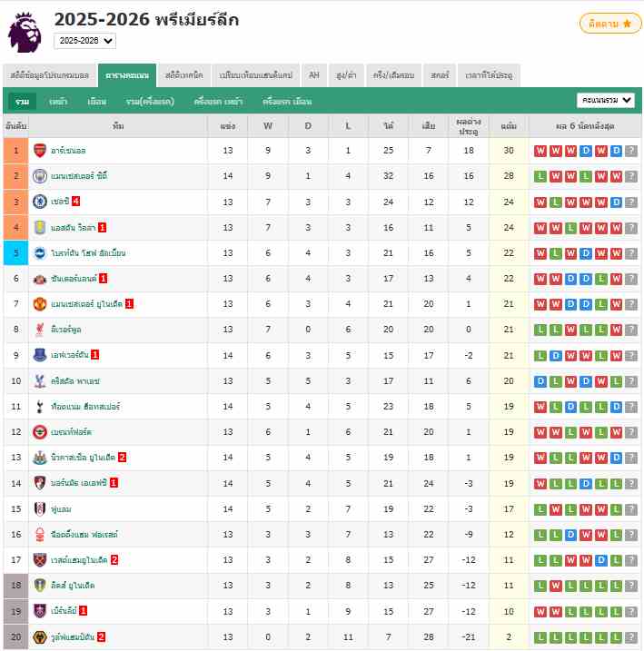Click the Crystal Palace club crest

coord(39,380)
